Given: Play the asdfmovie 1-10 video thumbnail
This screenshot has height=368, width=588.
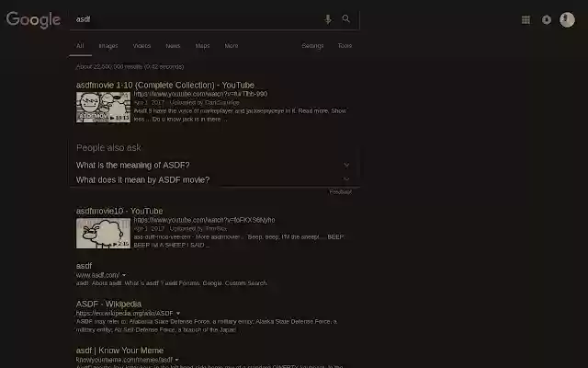Looking at the screenshot, I should point(104,107).
